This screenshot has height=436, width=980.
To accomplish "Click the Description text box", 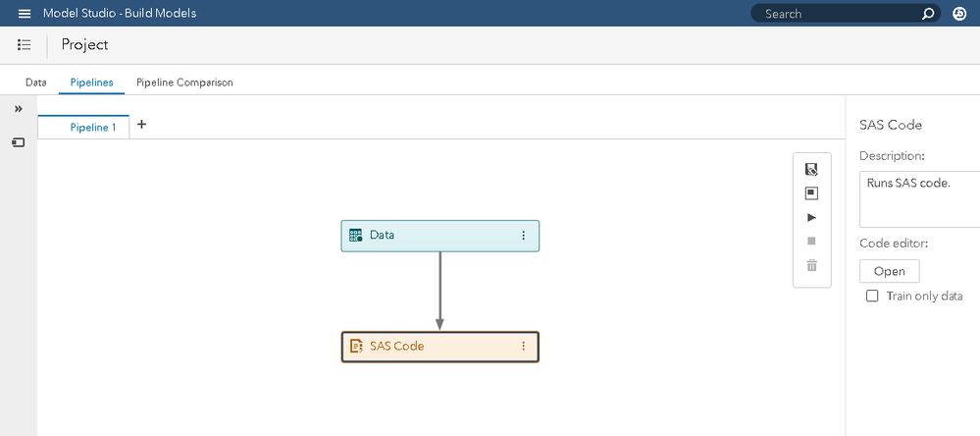I will [x=917, y=199].
